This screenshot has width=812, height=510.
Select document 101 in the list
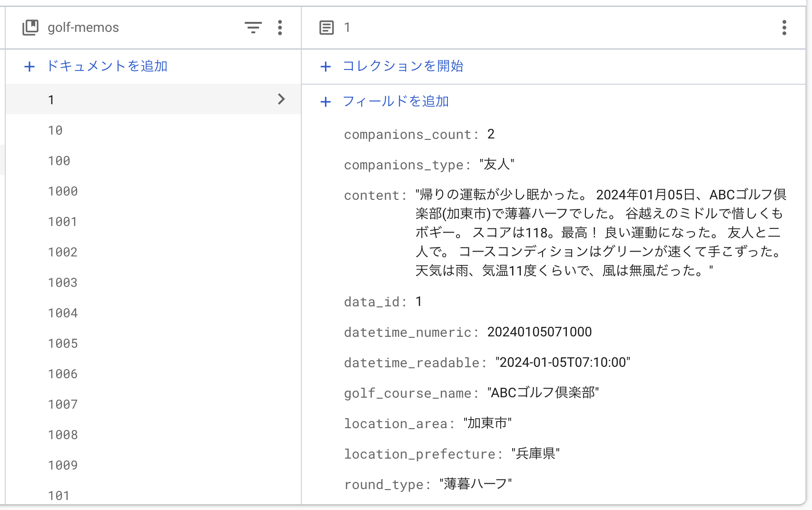click(x=59, y=496)
